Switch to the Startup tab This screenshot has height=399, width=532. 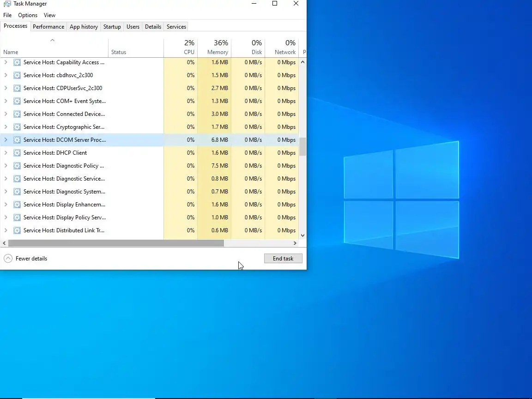pos(112,27)
